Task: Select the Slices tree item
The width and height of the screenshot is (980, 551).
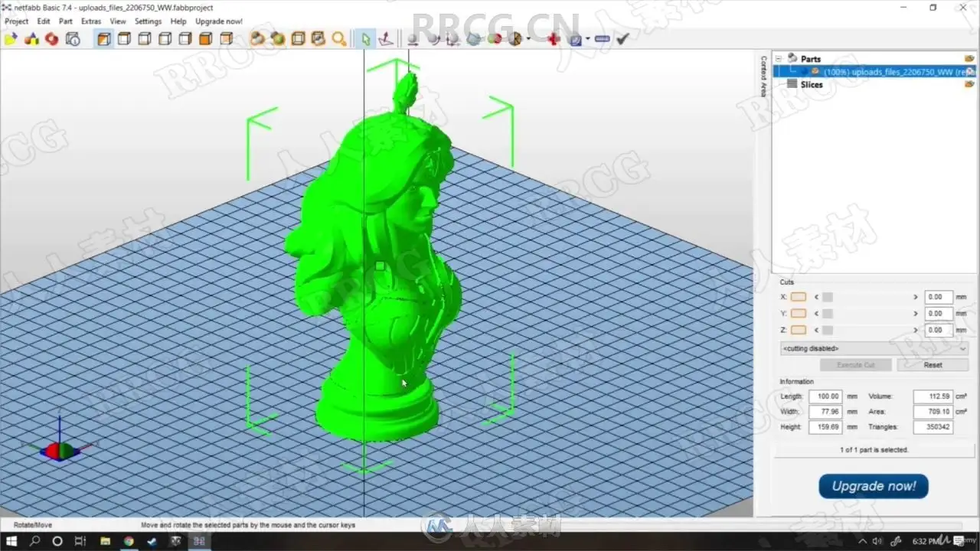Action: (812, 85)
